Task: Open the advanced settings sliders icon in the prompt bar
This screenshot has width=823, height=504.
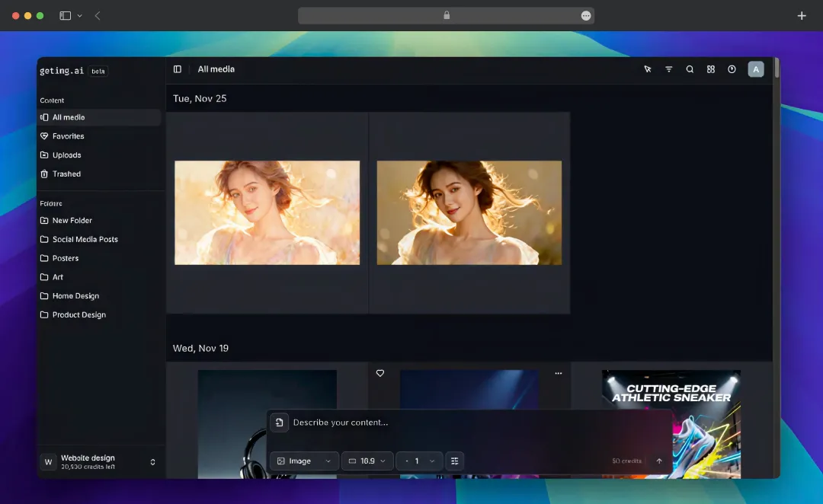Action: 454,461
